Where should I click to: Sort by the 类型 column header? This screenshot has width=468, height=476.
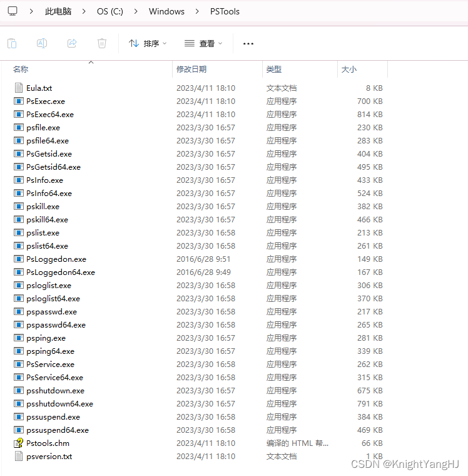click(x=274, y=70)
